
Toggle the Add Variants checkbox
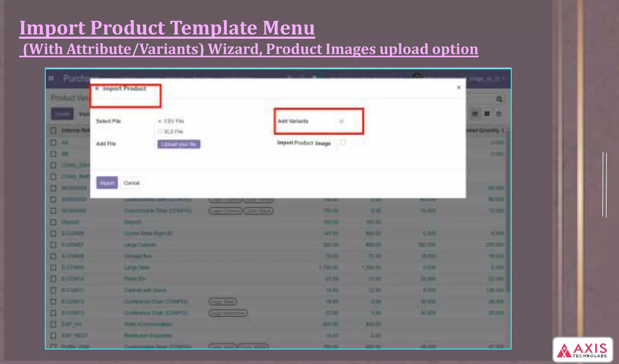point(342,121)
